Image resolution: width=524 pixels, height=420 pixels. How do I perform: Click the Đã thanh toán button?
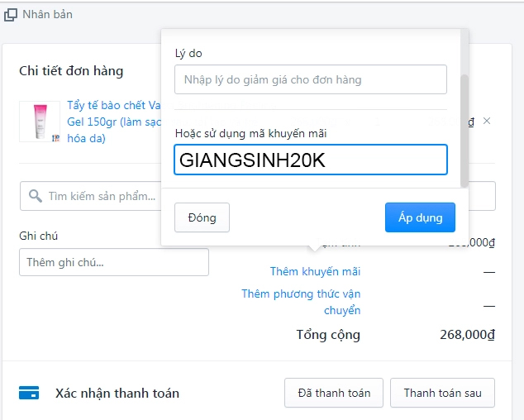point(334,393)
